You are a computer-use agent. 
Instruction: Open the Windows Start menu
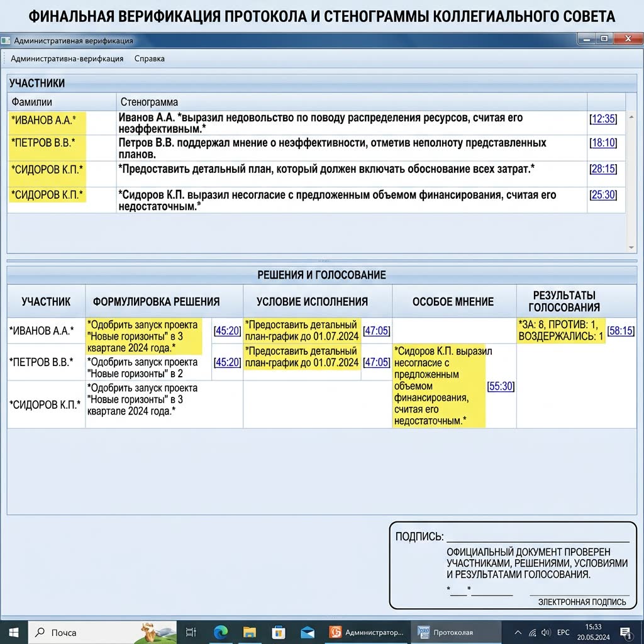14,632
